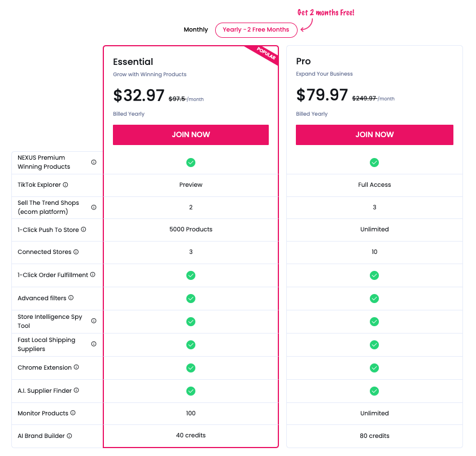This screenshot has width=476, height=456.
Task: Click info icon next to Monitor Products
Action: coord(73,413)
